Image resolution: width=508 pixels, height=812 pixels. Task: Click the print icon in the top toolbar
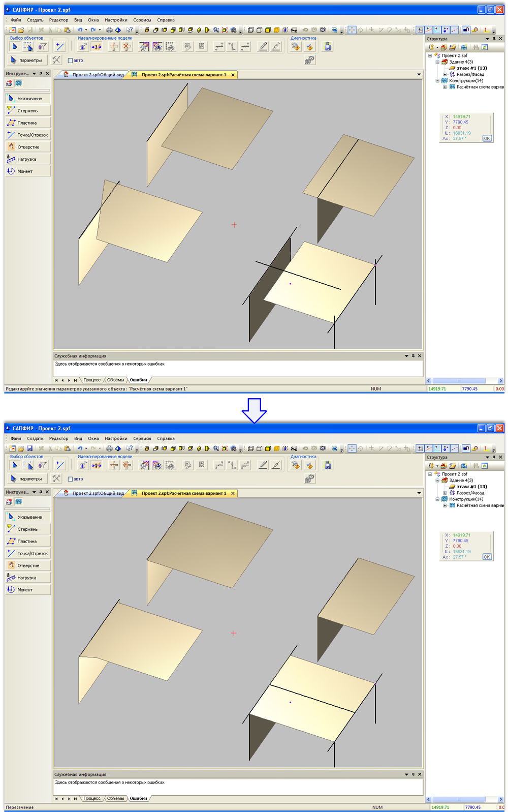(x=109, y=30)
